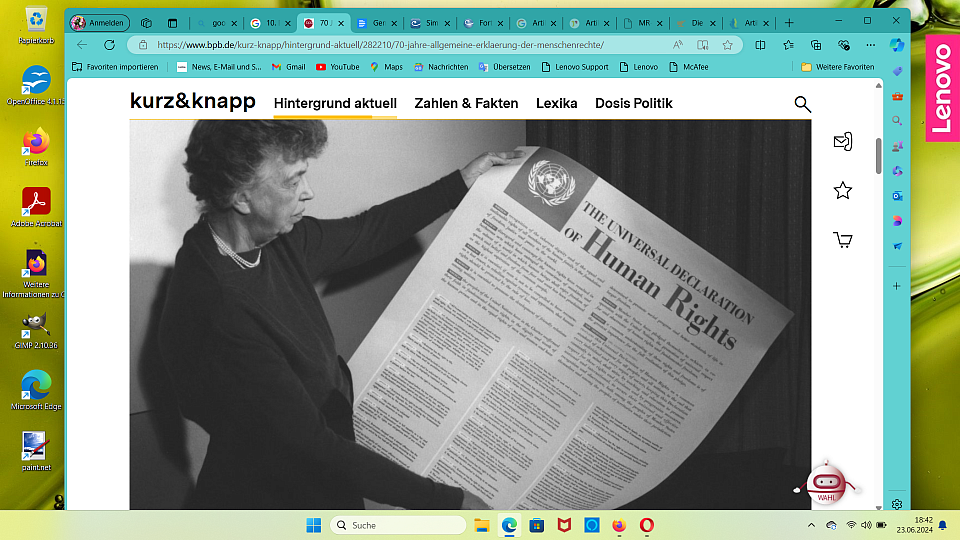Open the Workspaces icon in Edge
The width and height of the screenshot is (960, 540).
[x=146, y=23]
